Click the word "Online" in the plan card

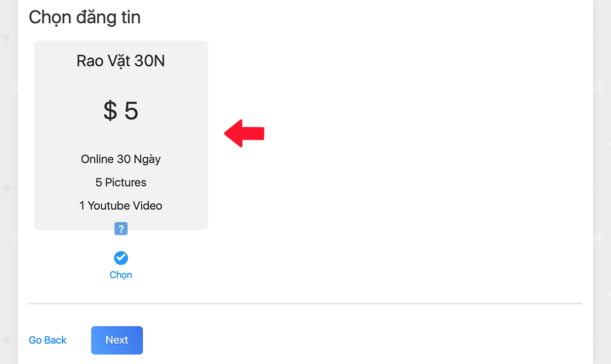pos(97,159)
